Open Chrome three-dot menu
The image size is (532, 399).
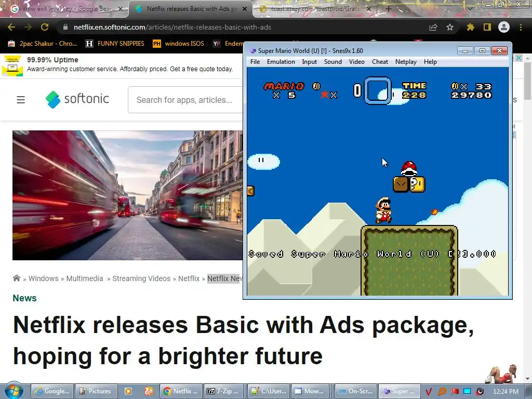521,27
